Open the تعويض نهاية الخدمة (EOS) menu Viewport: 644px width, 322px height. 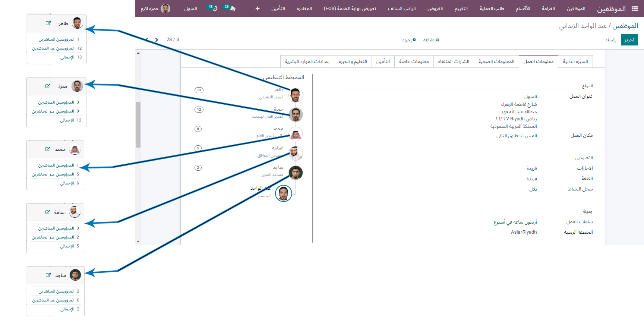click(350, 9)
